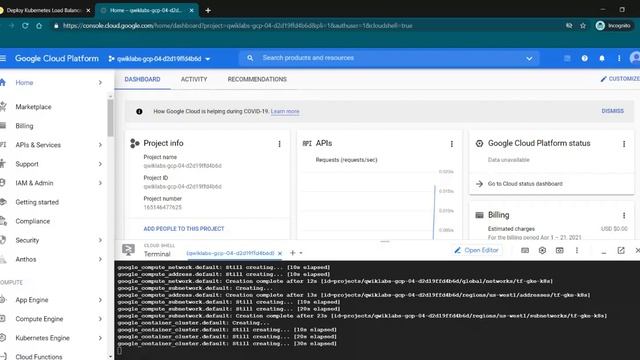Click the Cloud Shell terminal icon
The image size is (640, 360).
pyautogui.click(x=128, y=250)
